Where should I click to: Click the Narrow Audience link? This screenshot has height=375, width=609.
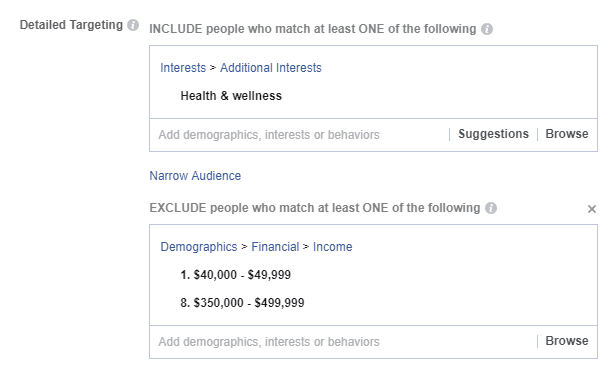point(195,175)
